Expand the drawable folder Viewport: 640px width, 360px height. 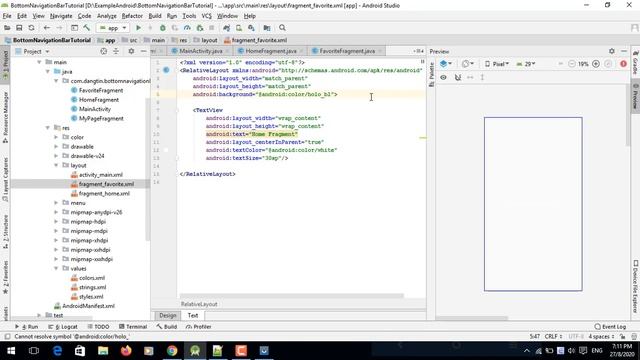56,147
